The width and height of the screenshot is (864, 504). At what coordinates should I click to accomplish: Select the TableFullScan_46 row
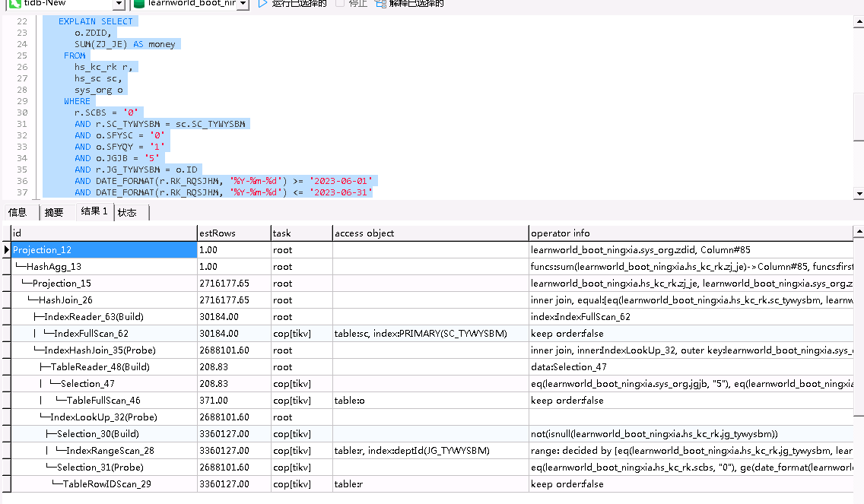pos(103,401)
